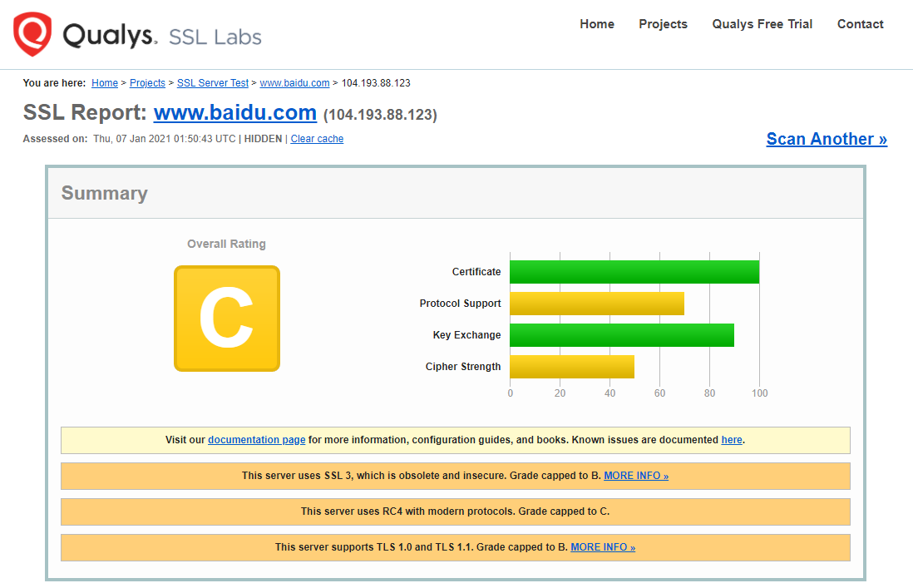Click MORE INFO about TLS 1.0 support
The height and width of the screenshot is (588, 913).
click(x=602, y=546)
